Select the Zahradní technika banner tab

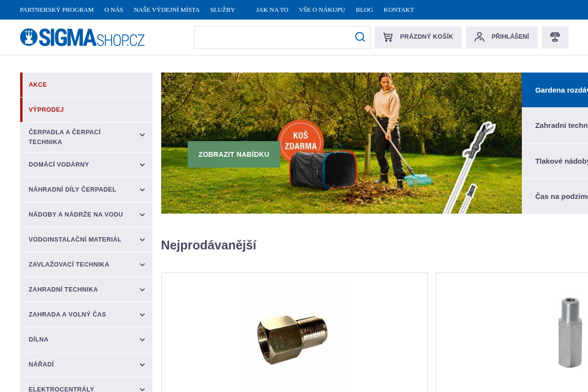pyautogui.click(x=555, y=125)
